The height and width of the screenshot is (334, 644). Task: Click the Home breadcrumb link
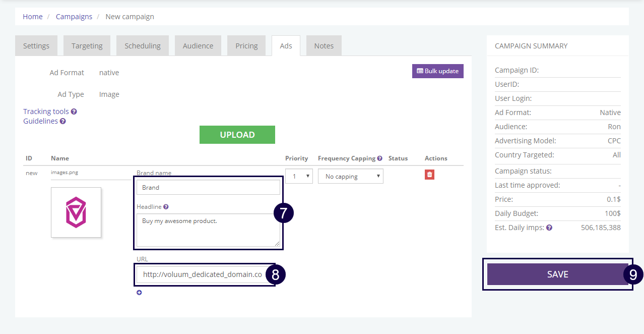33,17
